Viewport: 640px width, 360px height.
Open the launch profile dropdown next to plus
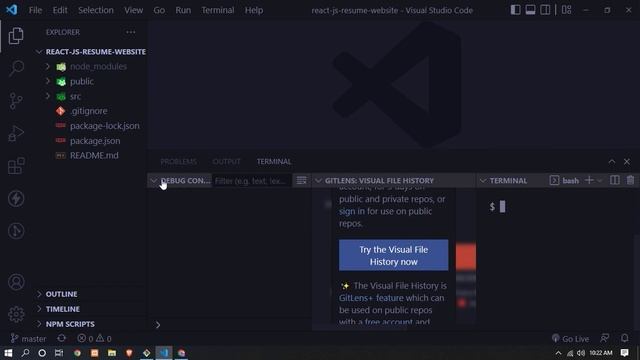coord(600,180)
